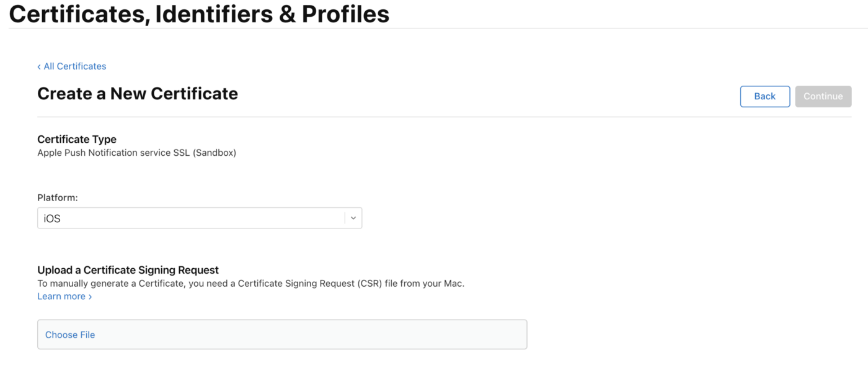Image resolution: width=868 pixels, height=365 pixels.
Task: Click the Apple Push Notification service SSL text
Action: point(138,152)
